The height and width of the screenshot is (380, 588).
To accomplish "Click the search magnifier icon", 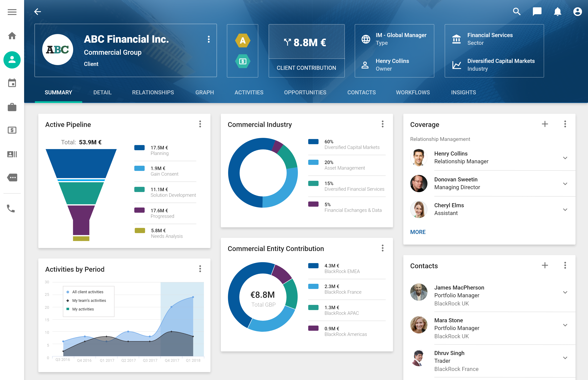I will coord(517,12).
